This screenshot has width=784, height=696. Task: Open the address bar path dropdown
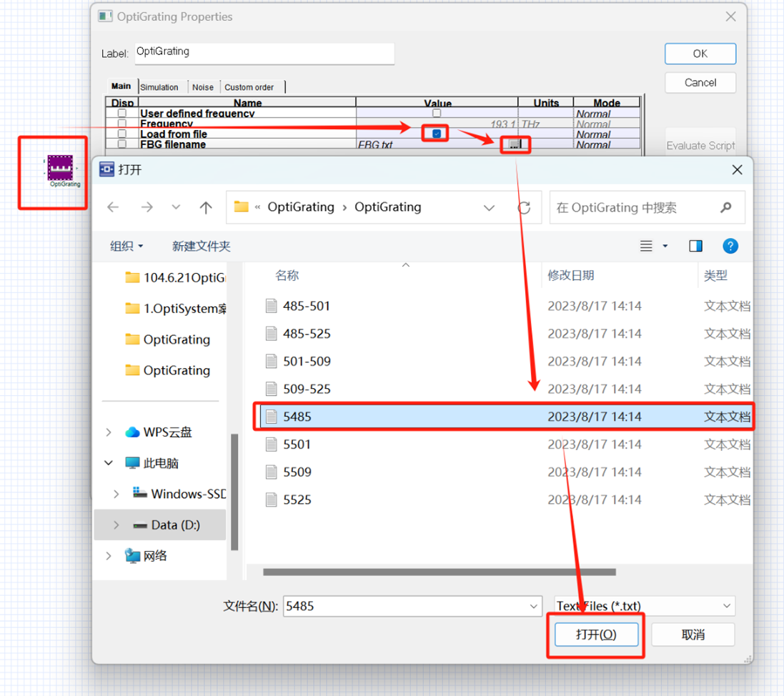coord(489,207)
